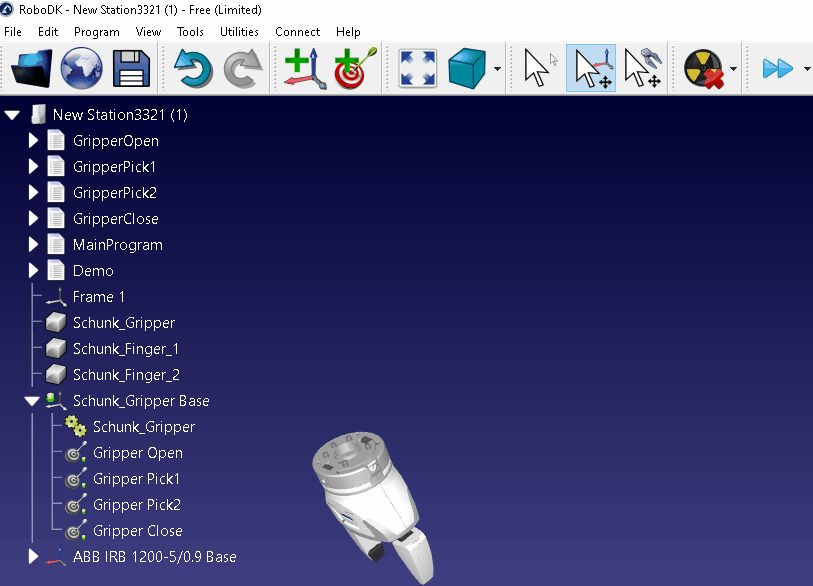Select the Frame 1 tree label
This screenshot has width=813, height=586.
click(99, 297)
